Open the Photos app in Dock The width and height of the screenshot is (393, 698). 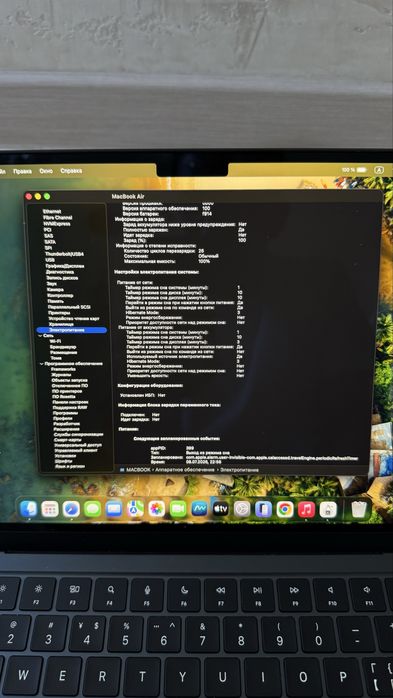coord(157,509)
